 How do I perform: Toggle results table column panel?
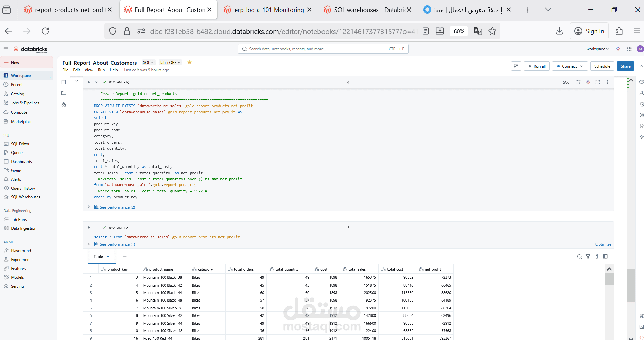(605, 257)
